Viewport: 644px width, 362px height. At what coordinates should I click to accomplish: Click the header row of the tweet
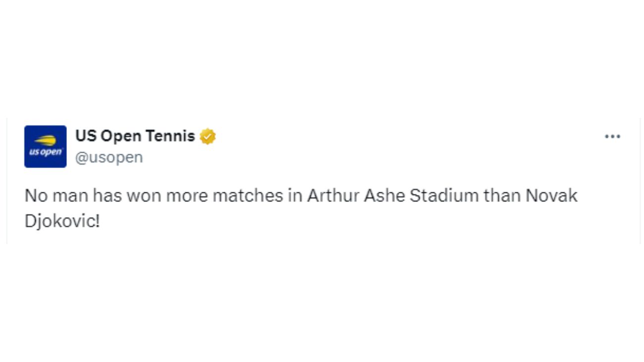tap(322, 146)
